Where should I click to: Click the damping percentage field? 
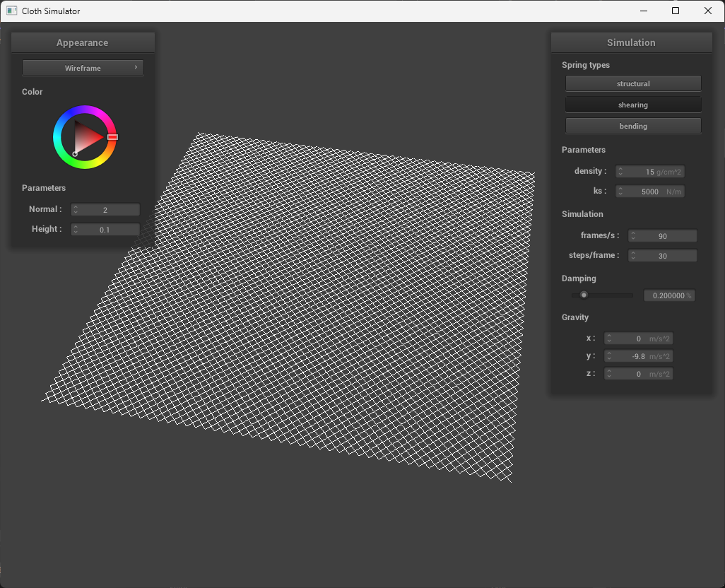pos(669,296)
